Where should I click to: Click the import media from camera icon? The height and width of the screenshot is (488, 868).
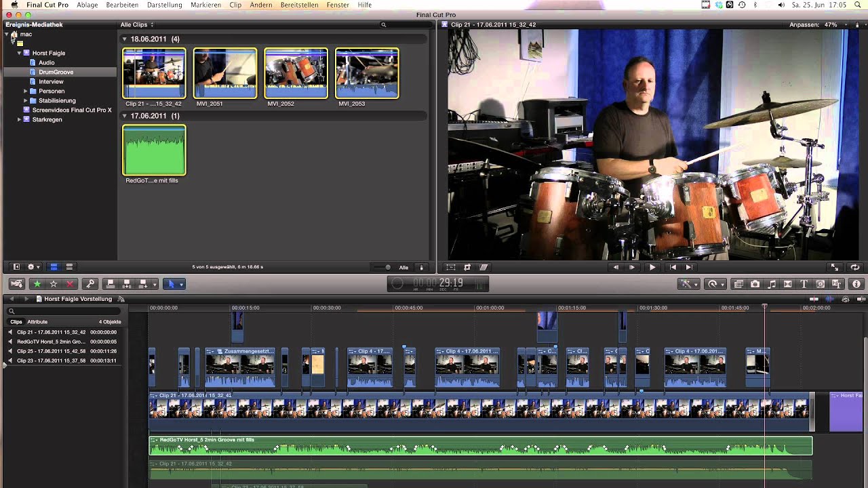(17, 284)
